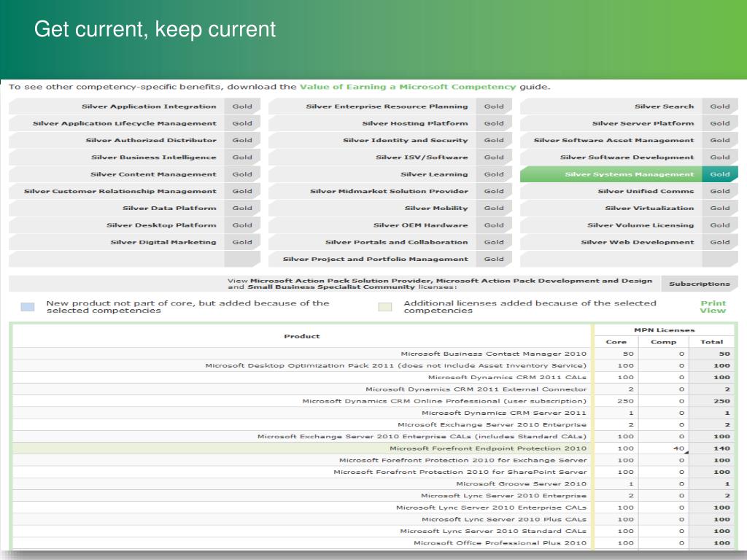Click Microsoft Lync Server 2010 Plus CALs
The image size is (747, 560).
(x=504, y=519)
